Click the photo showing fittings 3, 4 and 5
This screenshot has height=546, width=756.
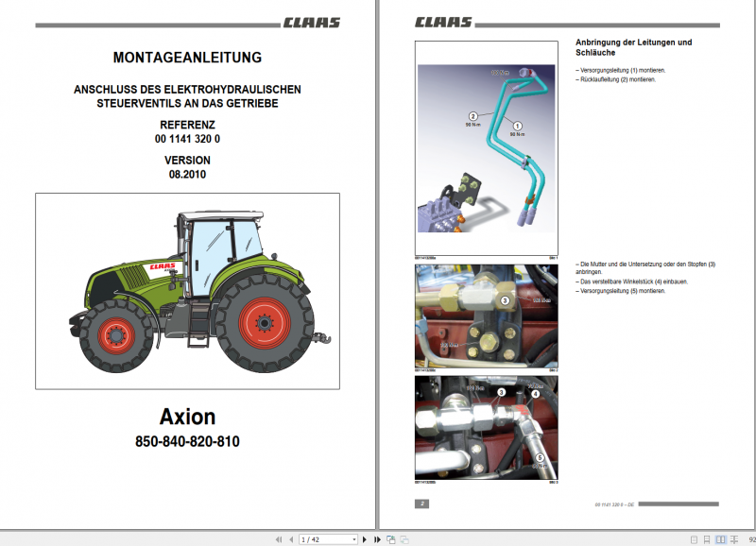coord(487,428)
